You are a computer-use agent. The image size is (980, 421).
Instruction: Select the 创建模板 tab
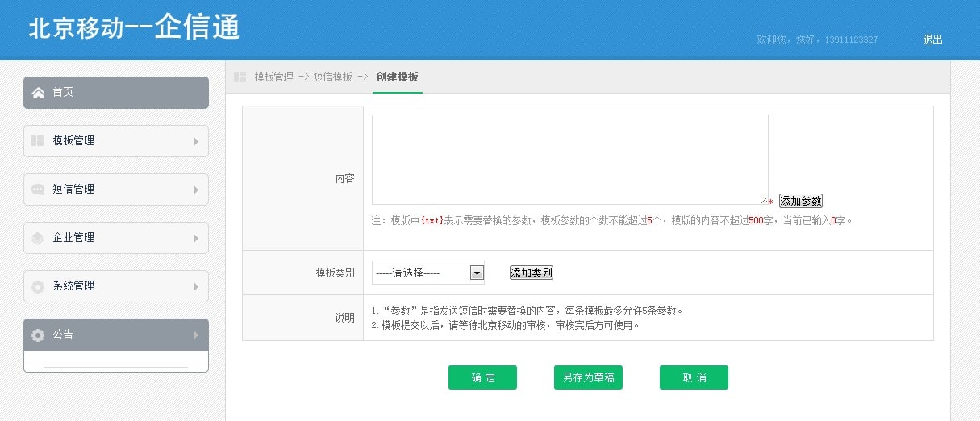(398, 77)
